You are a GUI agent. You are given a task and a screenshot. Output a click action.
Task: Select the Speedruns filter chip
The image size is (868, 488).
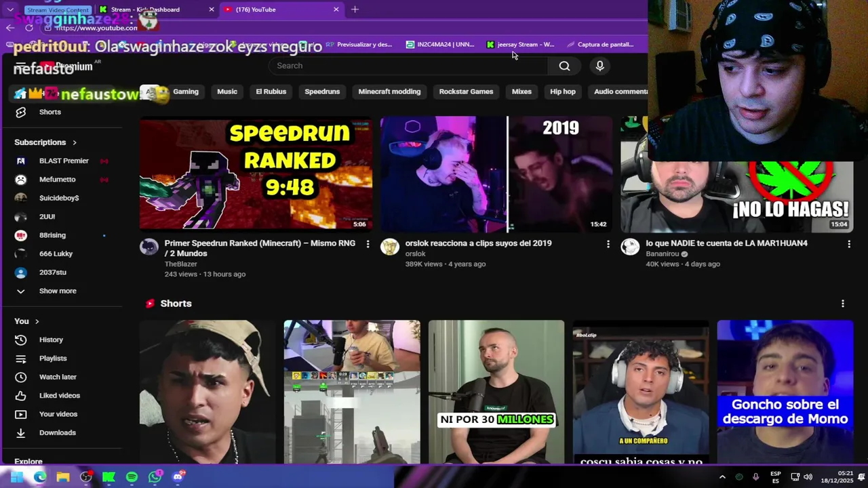[x=322, y=91]
